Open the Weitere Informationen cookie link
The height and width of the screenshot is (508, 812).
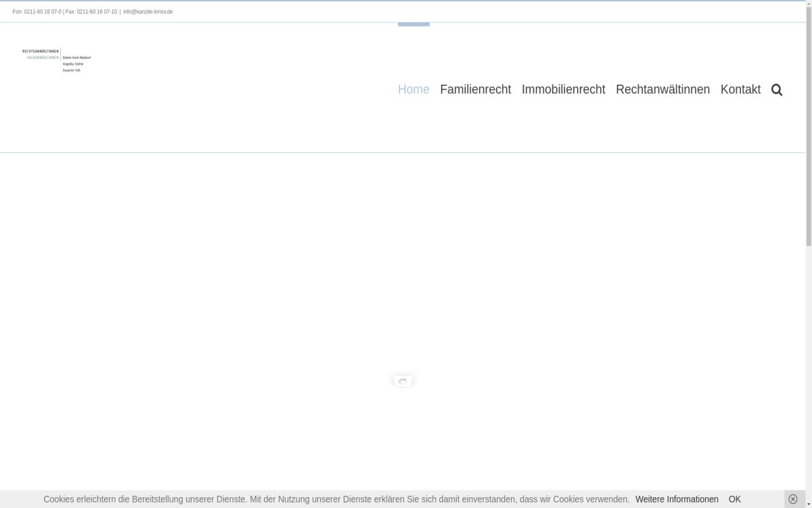pyautogui.click(x=677, y=499)
